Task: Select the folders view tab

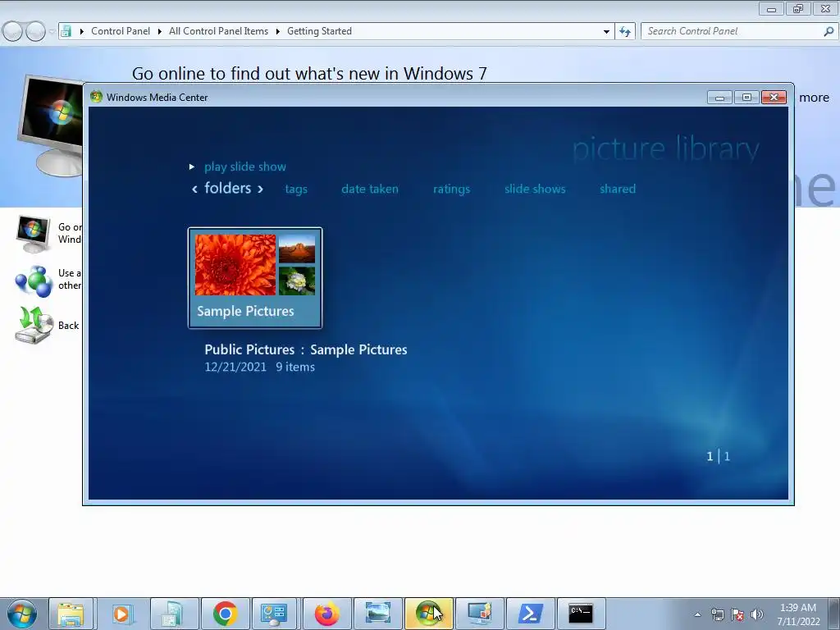Action: [228, 188]
